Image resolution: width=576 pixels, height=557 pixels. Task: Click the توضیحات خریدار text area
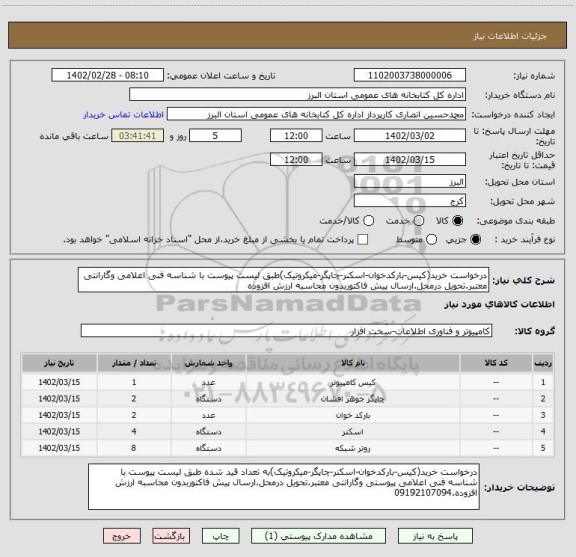(284, 487)
